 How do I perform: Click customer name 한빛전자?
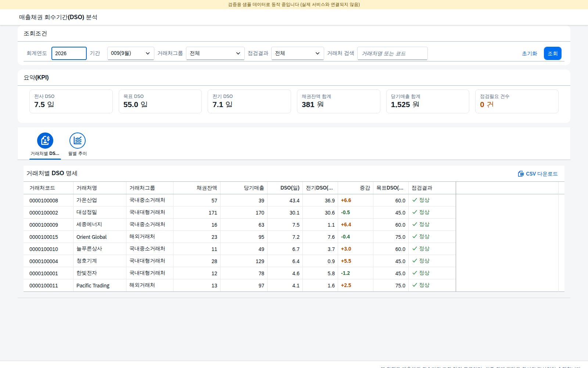(87, 273)
